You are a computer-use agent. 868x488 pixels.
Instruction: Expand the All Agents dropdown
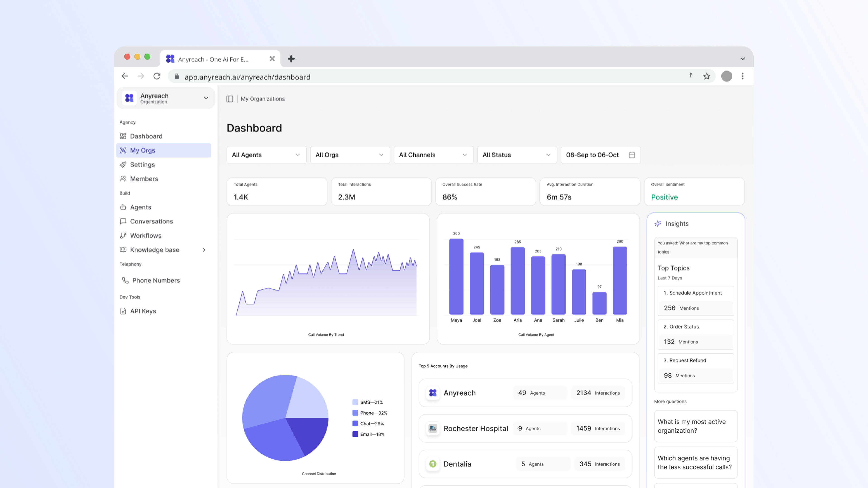point(266,155)
